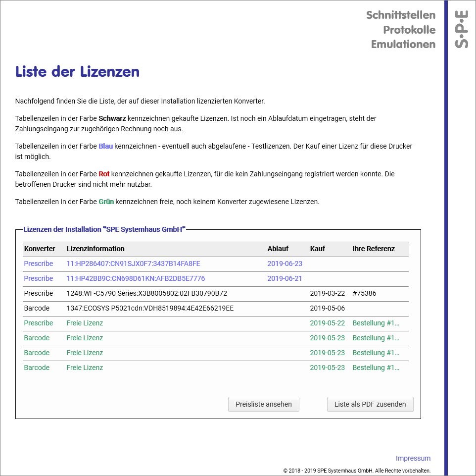Click the Liste der Lizenzen heading
476x476 pixels.
pyautogui.click(x=77, y=72)
